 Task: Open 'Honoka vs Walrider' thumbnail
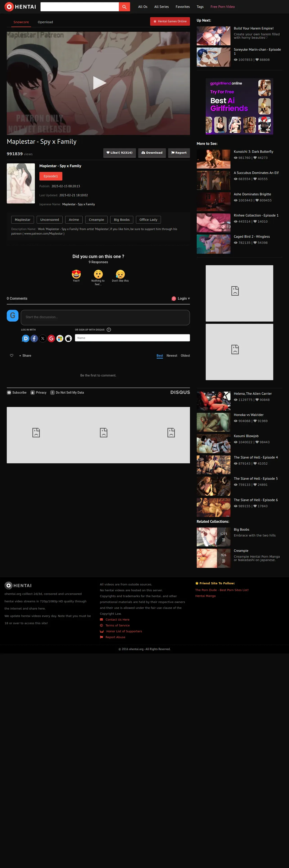214,422
